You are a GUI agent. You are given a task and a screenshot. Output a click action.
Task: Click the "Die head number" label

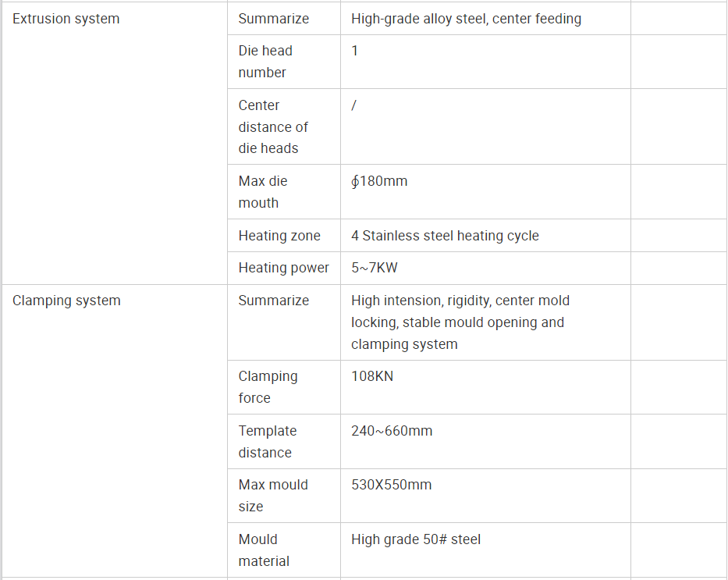[x=265, y=62]
